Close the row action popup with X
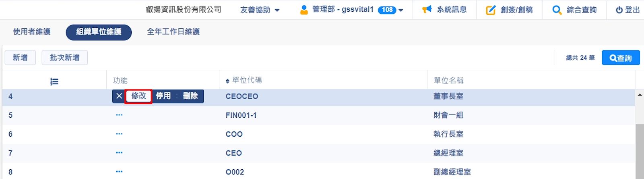Screen dimensions: 644x179 pyautogui.click(x=119, y=96)
